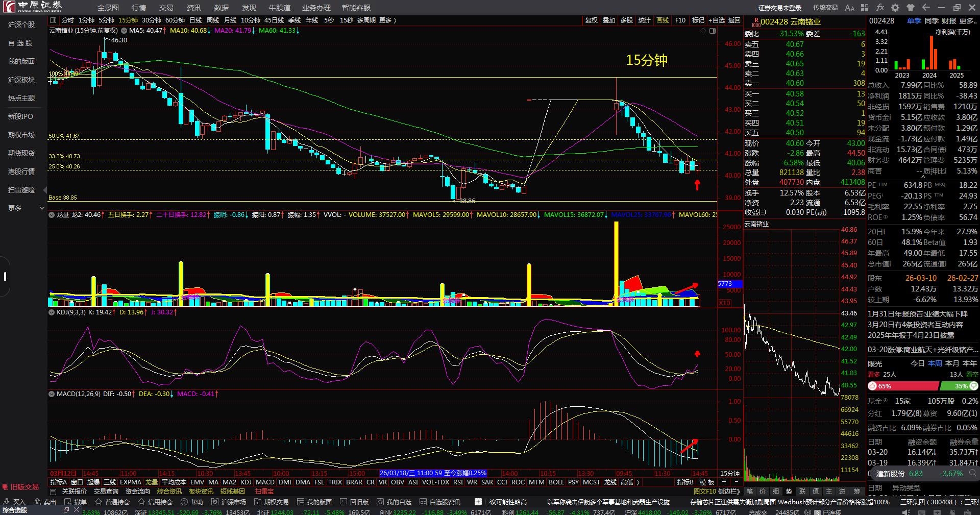Click the buy (买入) icon in bottom toolbar
The image size is (980, 515).
point(7,502)
